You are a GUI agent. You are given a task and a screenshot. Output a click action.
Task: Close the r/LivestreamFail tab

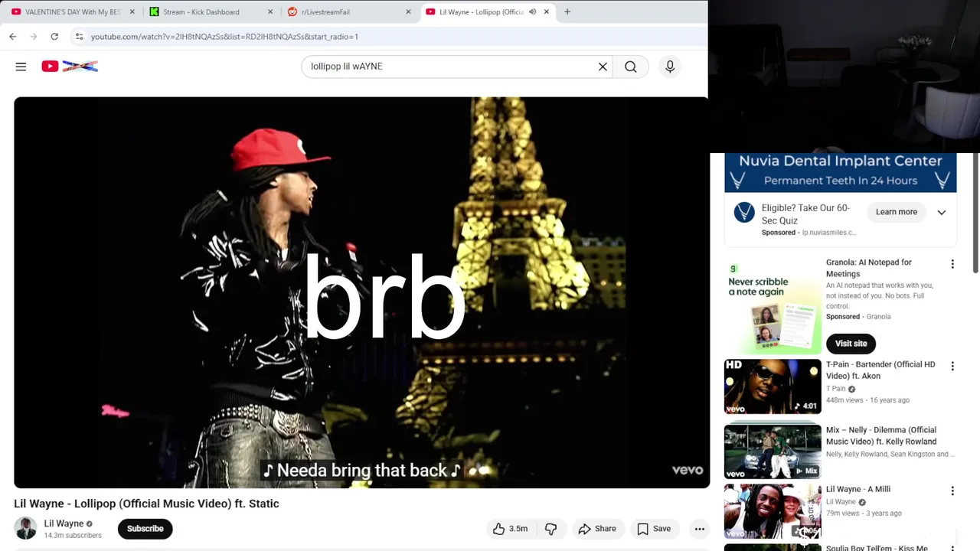408,11
